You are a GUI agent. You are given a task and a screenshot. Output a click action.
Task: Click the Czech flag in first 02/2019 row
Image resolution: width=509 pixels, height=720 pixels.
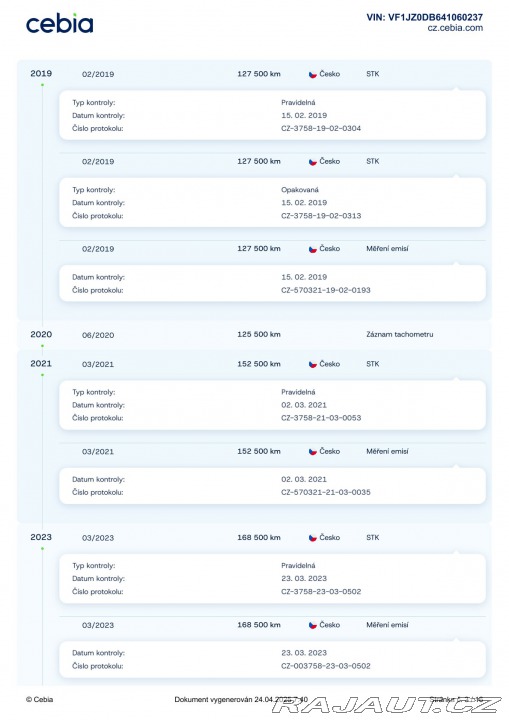tap(313, 74)
